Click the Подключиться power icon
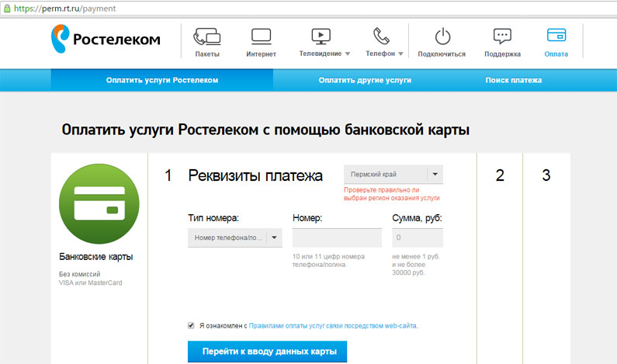Image resolution: width=617 pixels, height=364 pixels. tap(442, 36)
